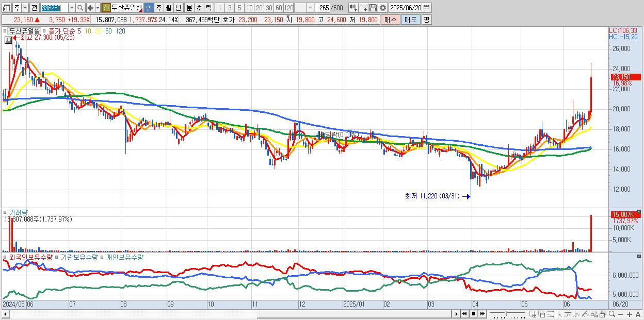
Task: Click the speaker sound icon
Action: [x=90, y=8]
